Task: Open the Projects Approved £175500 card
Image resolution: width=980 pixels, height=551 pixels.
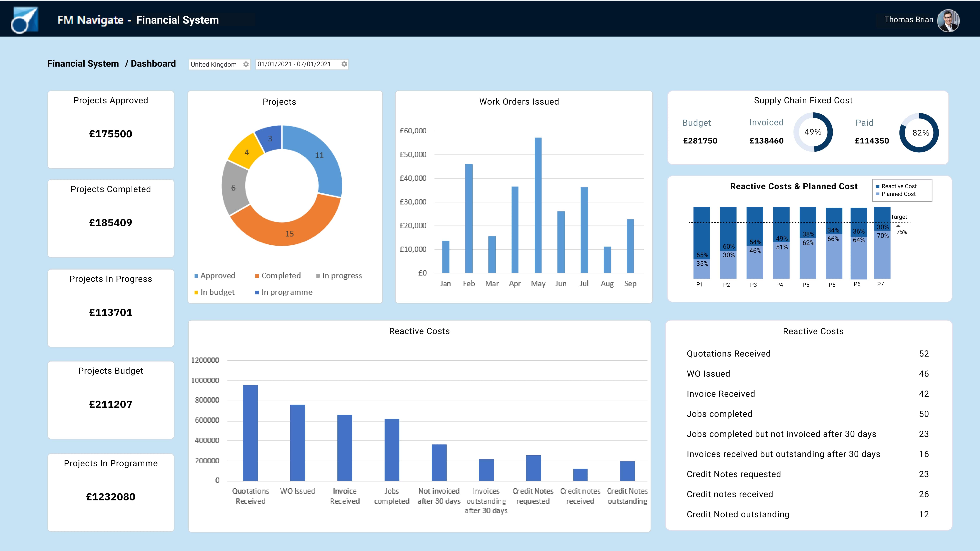Action: click(111, 130)
